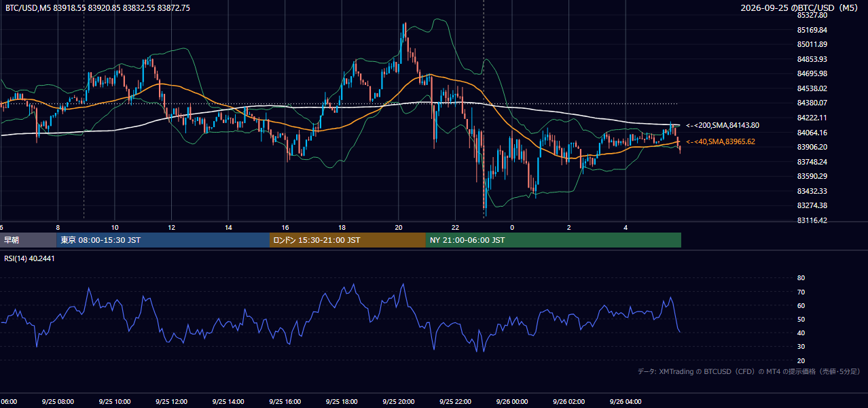The width and height of the screenshot is (868, 408).
Task: Click hour 10 on the price chart time axis
Action: [115, 227]
